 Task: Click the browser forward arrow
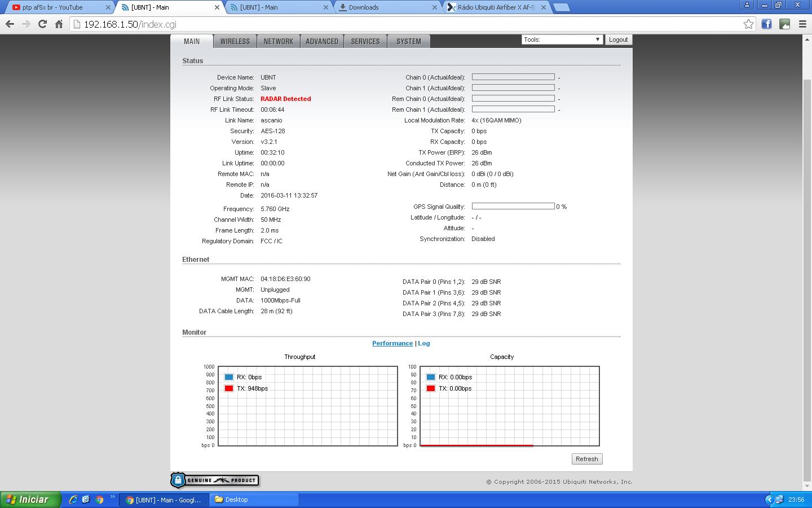26,24
